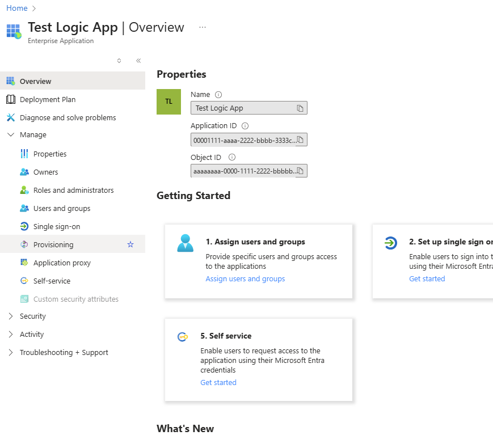Click the Owners people icon
Image resolution: width=493 pixels, height=448 pixels.
tap(24, 172)
